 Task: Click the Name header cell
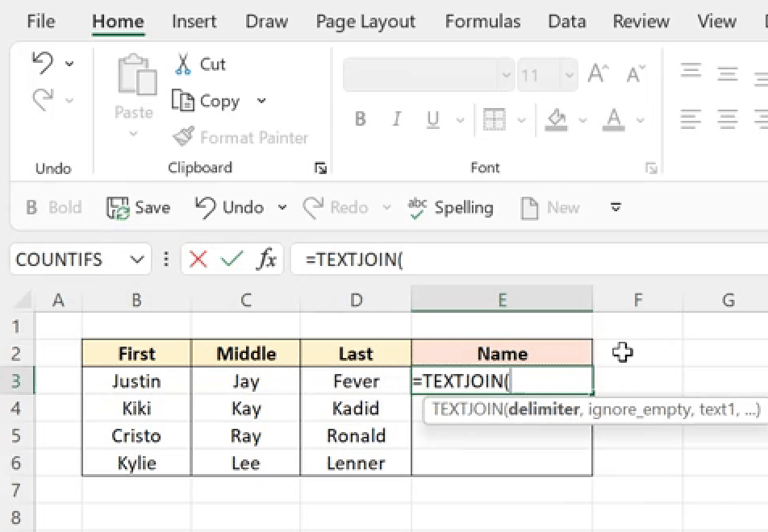click(502, 353)
